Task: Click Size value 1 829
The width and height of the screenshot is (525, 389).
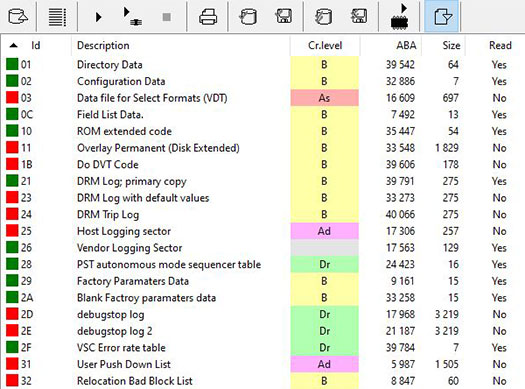Action: coord(447,148)
